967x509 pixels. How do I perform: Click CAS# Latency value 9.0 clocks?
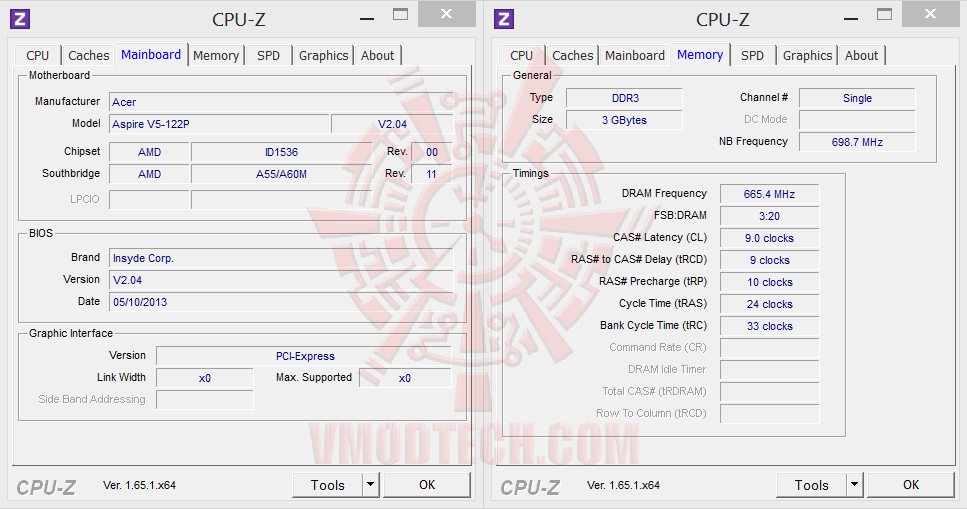click(x=770, y=238)
